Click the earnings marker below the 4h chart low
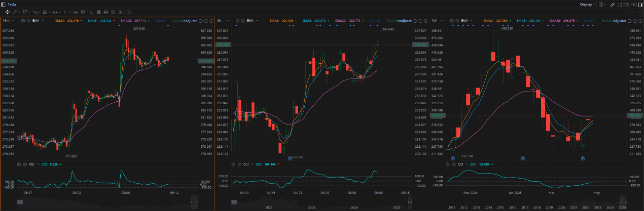Image resolution: width=644 pixels, height=211 pixels. pyautogui.click(x=291, y=158)
